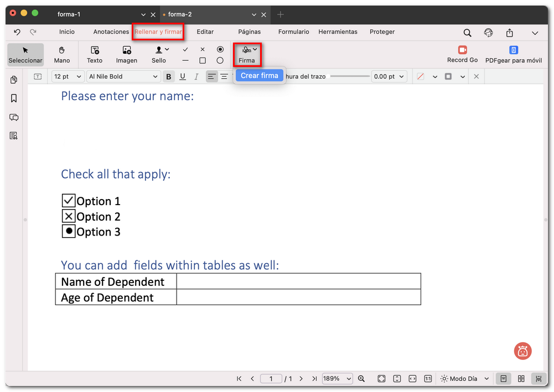The image size is (554, 392).
Task: Click the stroke width slider
Action: click(x=350, y=76)
